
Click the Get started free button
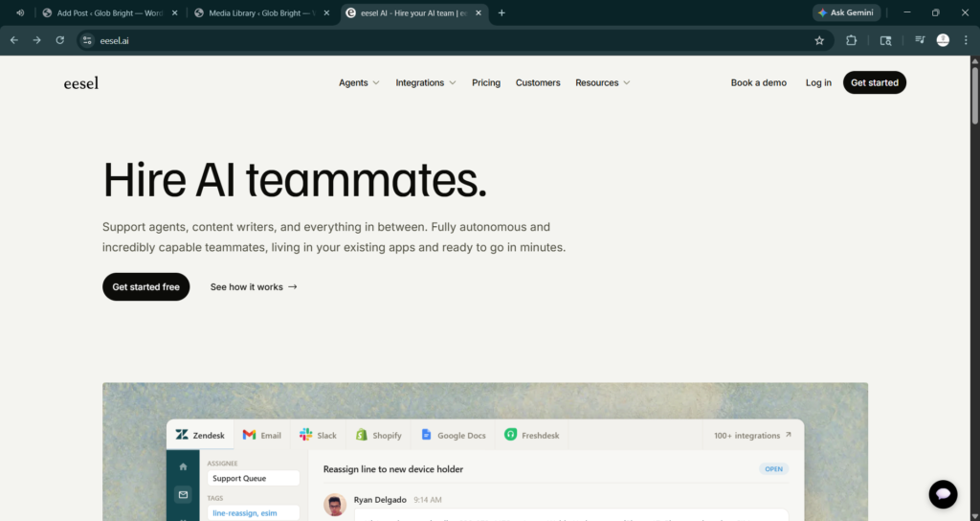click(x=145, y=287)
